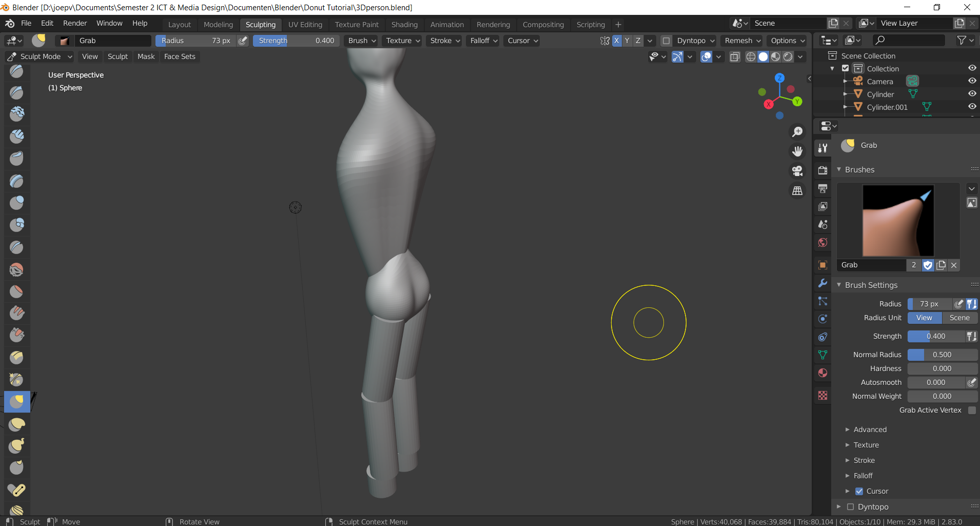Switch to the Modeling workspace tab

(x=218, y=25)
